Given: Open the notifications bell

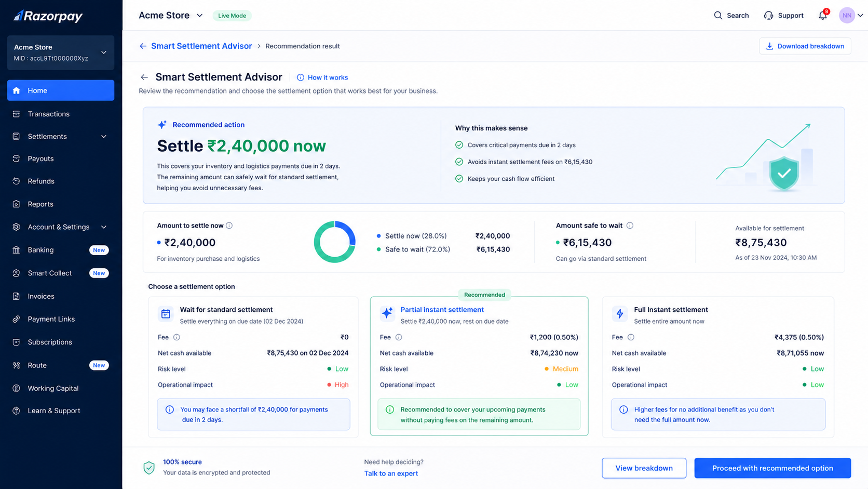Looking at the screenshot, I should [823, 16].
